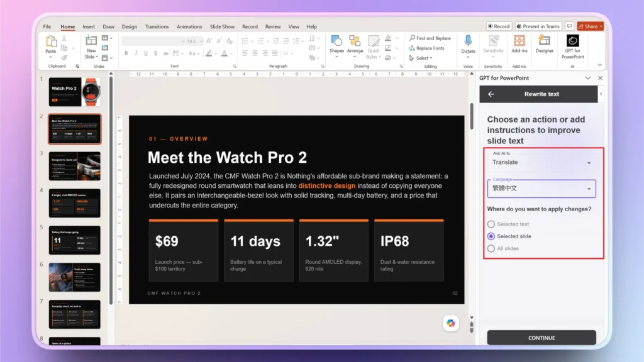Launch GPT for PowerPoint from ribbon
Viewport: 644px width, 362px height.
tap(572, 47)
